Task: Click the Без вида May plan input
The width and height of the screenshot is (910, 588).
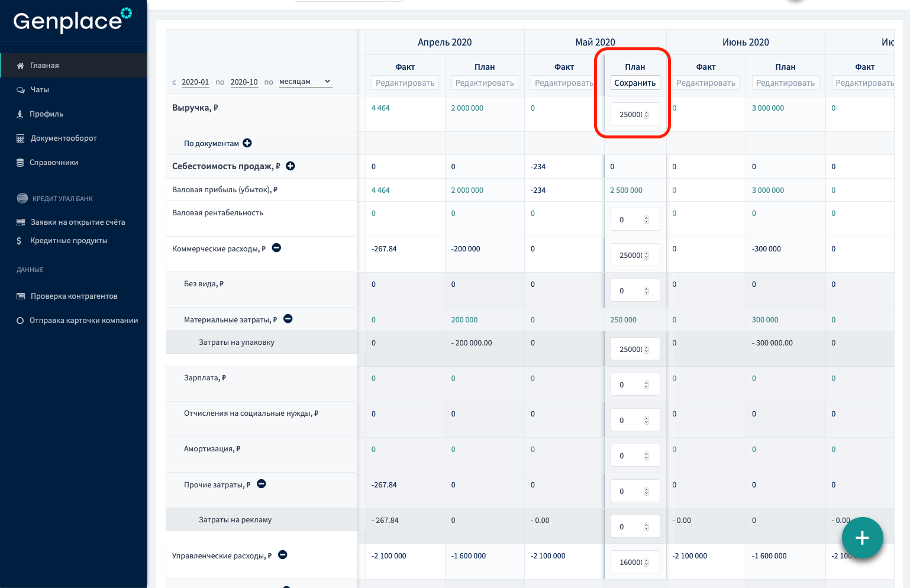Action: (x=635, y=290)
